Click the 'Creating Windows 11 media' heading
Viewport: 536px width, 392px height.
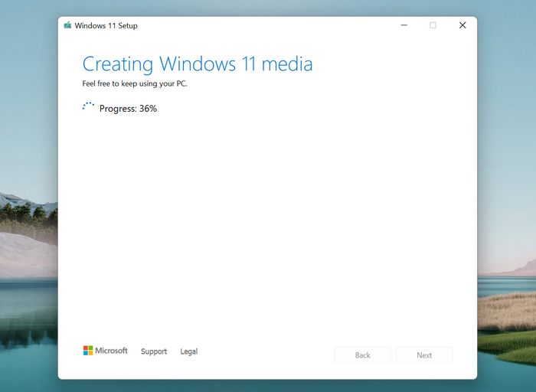(198, 64)
